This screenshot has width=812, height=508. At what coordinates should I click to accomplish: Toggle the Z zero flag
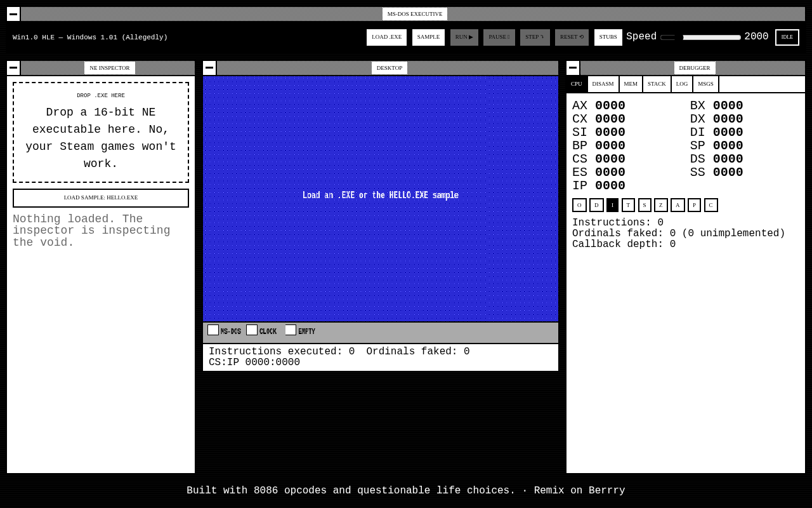661,205
